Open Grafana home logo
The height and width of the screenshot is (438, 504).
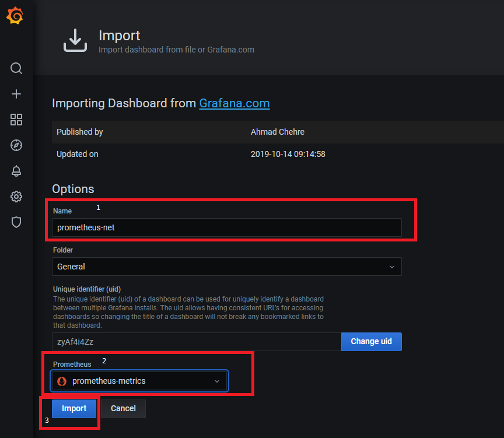tap(15, 15)
